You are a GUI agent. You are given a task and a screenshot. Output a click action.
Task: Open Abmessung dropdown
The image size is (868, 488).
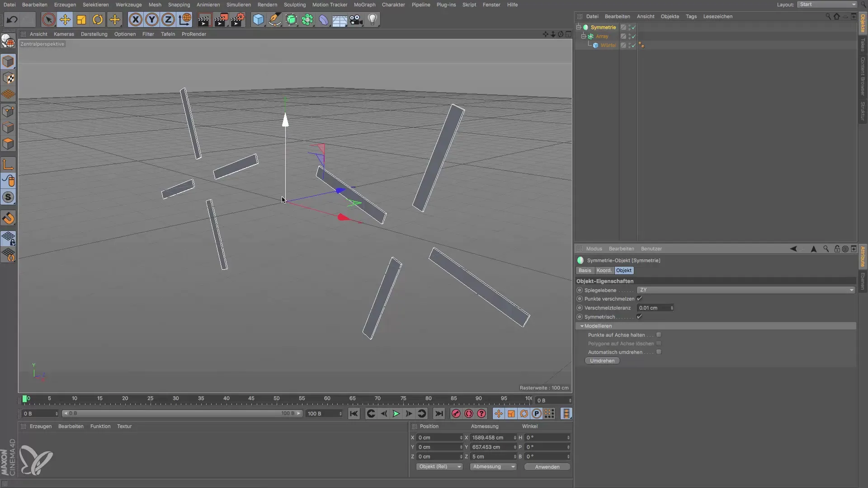493,467
